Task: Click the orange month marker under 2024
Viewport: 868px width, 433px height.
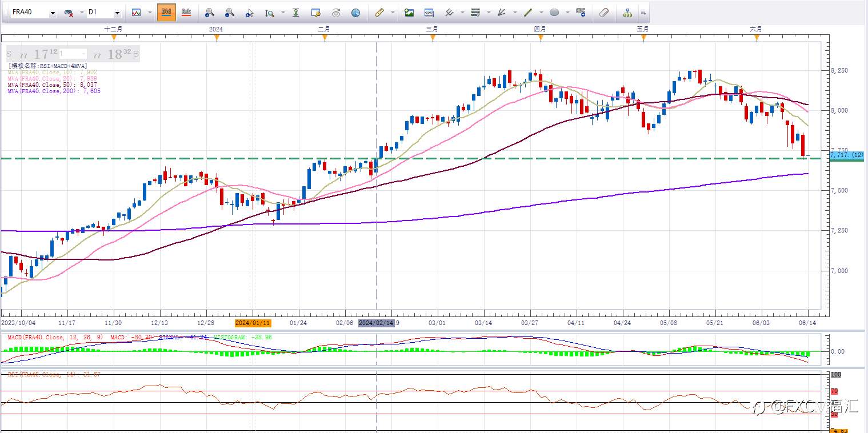Action: pos(217,38)
